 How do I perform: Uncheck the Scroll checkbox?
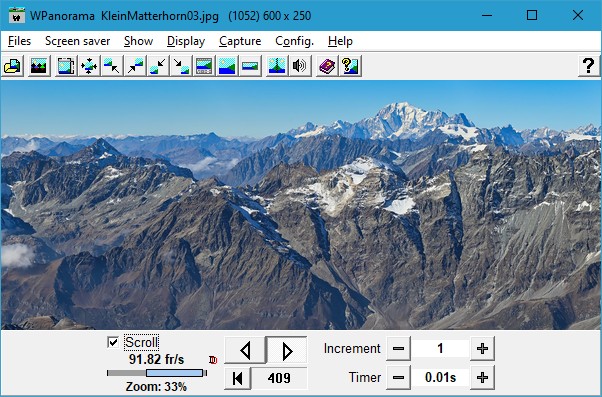click(x=113, y=342)
